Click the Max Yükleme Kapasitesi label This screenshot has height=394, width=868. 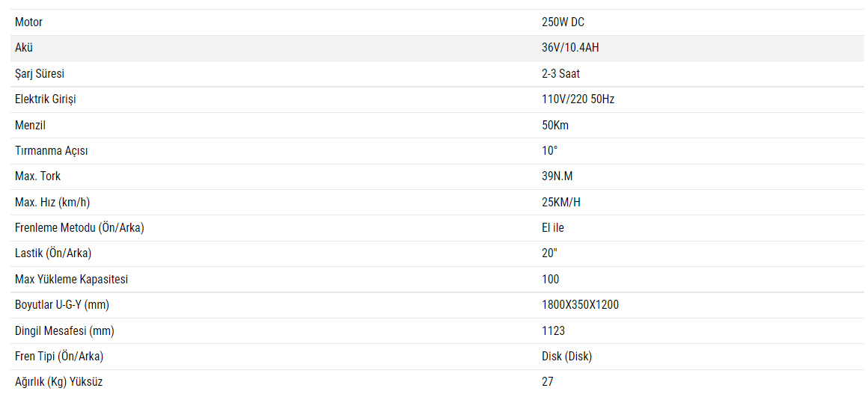pos(72,279)
